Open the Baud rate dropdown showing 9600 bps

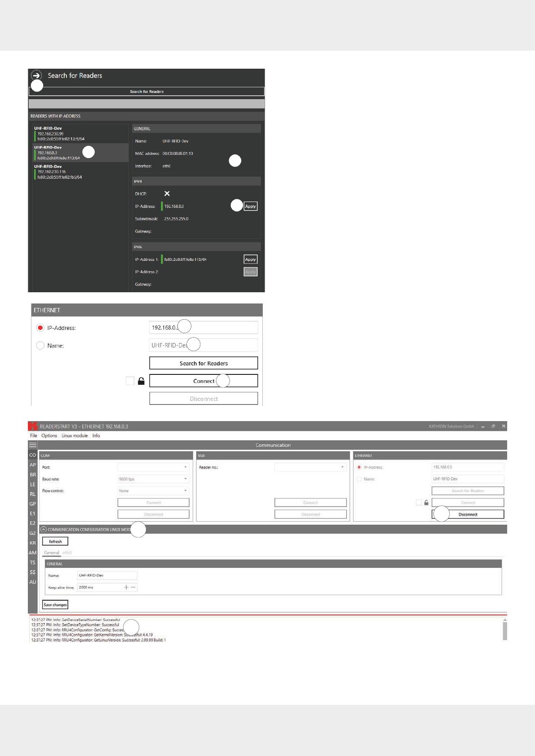[x=154, y=479]
